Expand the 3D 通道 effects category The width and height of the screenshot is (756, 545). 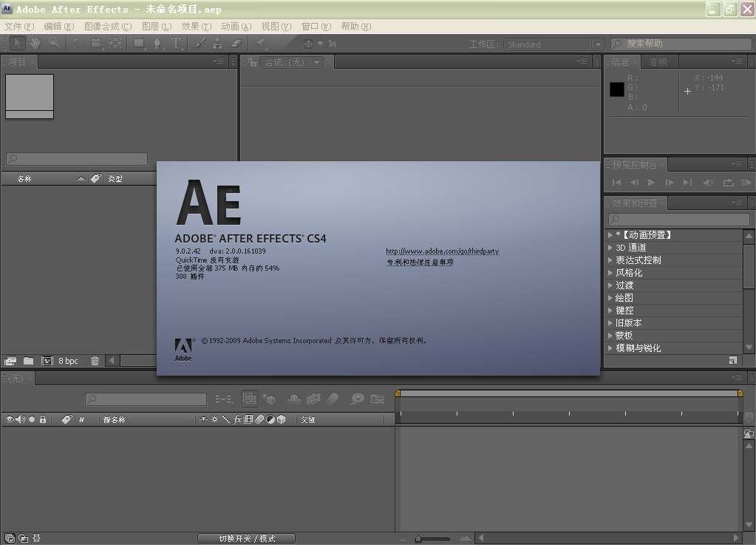point(610,248)
